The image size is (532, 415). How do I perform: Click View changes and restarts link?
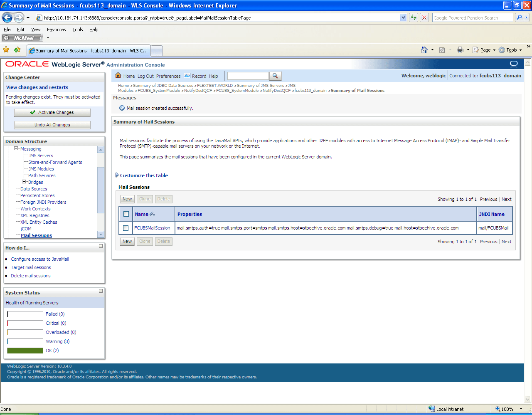(x=37, y=87)
